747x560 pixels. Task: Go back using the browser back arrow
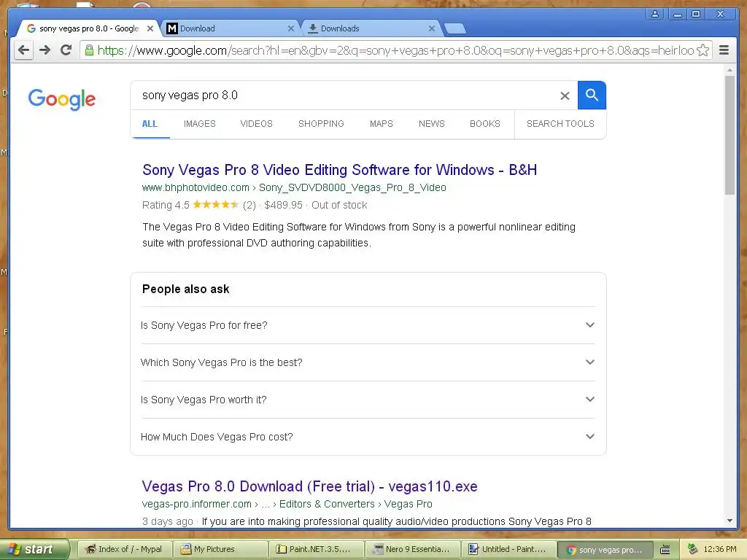[x=23, y=50]
